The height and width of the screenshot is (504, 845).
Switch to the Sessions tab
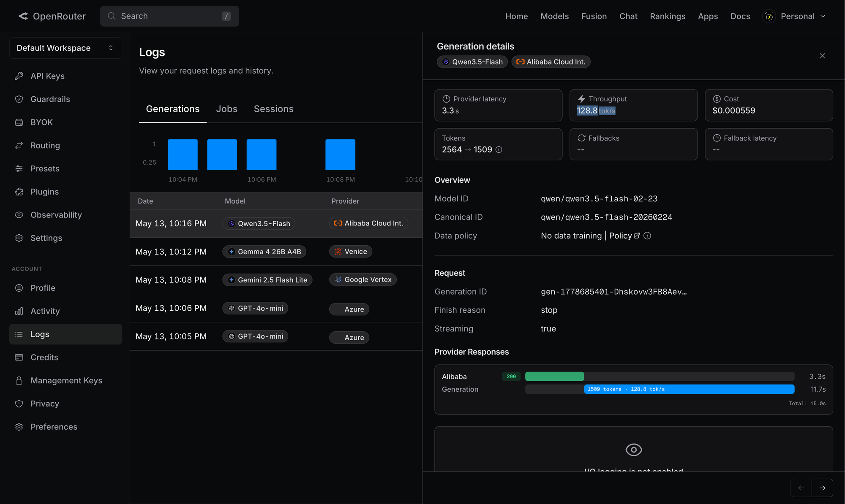point(274,109)
